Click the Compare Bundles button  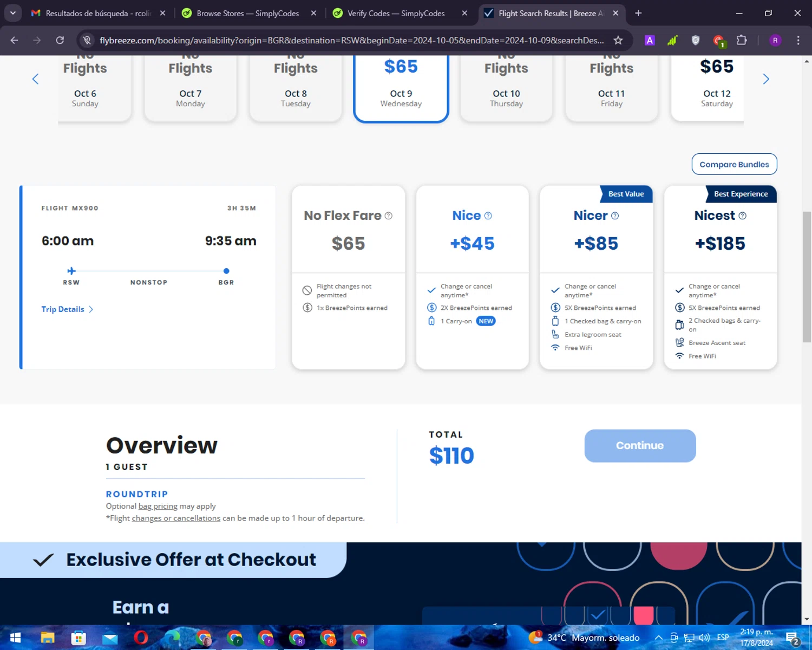(734, 164)
